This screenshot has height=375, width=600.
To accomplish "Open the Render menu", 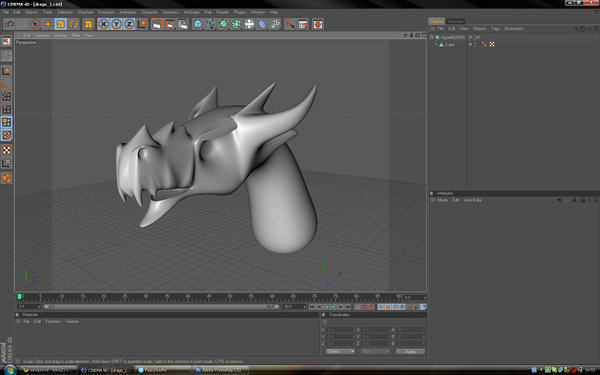I will 222,12.
